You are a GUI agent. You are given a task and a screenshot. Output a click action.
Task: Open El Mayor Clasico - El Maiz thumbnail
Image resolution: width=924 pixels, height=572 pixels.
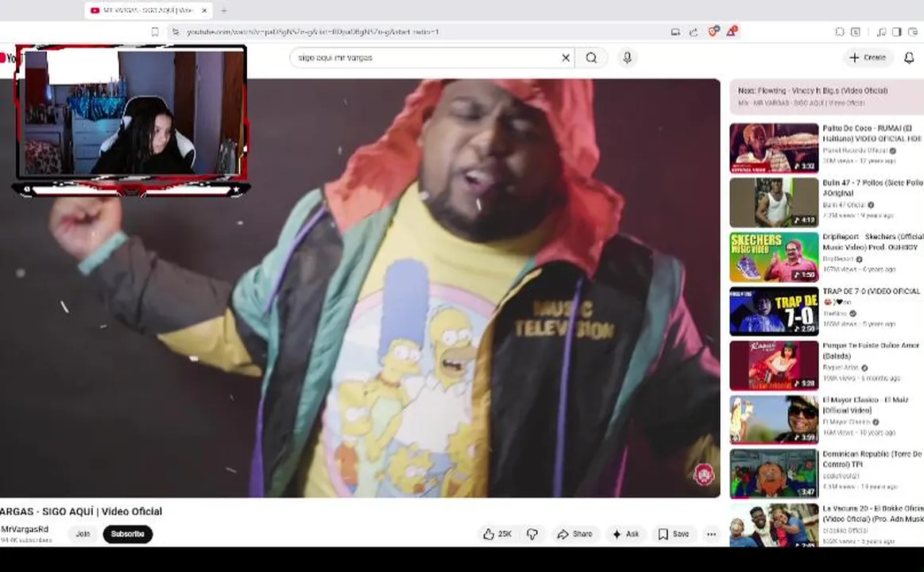click(774, 419)
